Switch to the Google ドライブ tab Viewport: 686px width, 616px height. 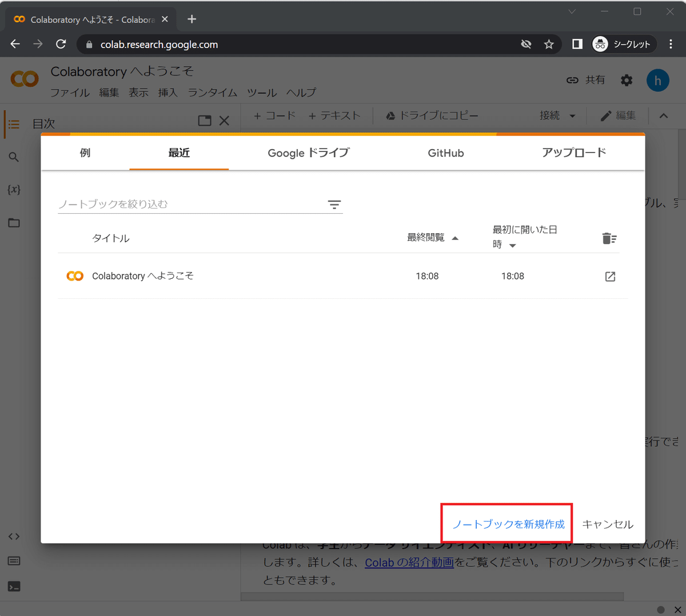click(x=308, y=153)
